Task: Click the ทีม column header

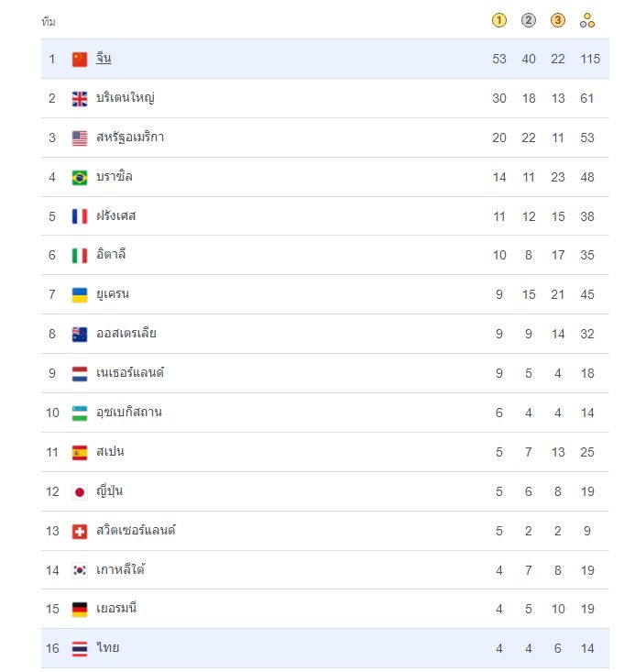Action: (x=49, y=21)
